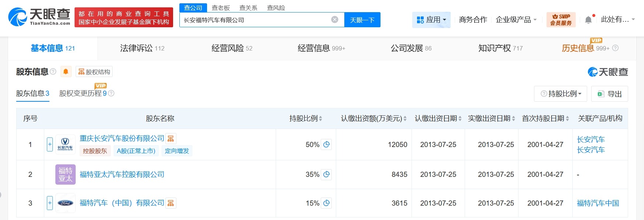Open the 持股比例 filter dropdown
This screenshot has width=644, height=220.
[x=561, y=94]
